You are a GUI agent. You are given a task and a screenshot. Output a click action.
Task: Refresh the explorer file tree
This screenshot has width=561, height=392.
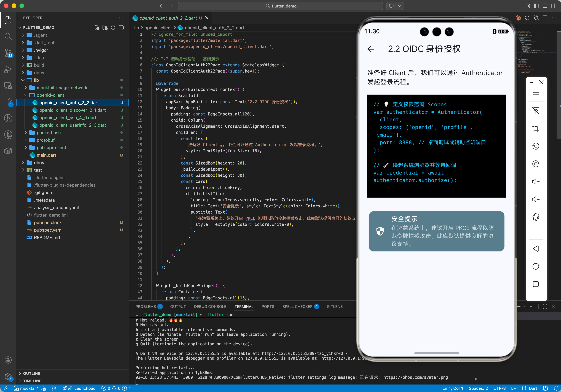tap(113, 28)
